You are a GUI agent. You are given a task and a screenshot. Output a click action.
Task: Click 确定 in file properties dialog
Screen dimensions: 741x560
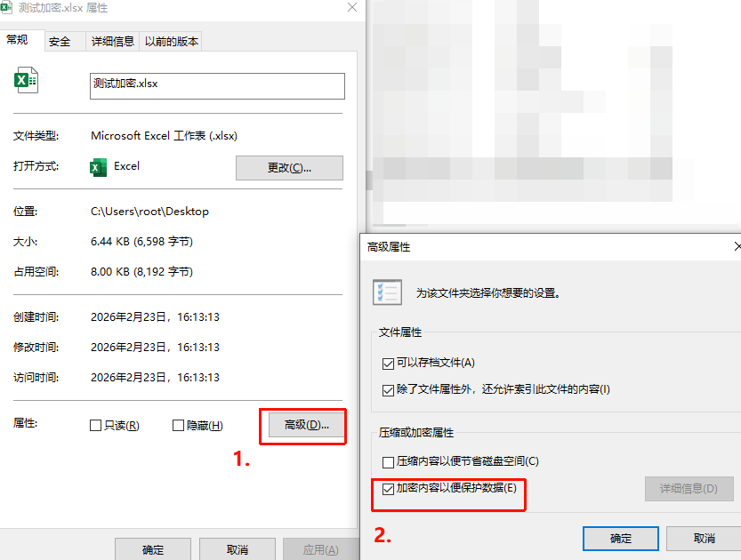pos(153,549)
